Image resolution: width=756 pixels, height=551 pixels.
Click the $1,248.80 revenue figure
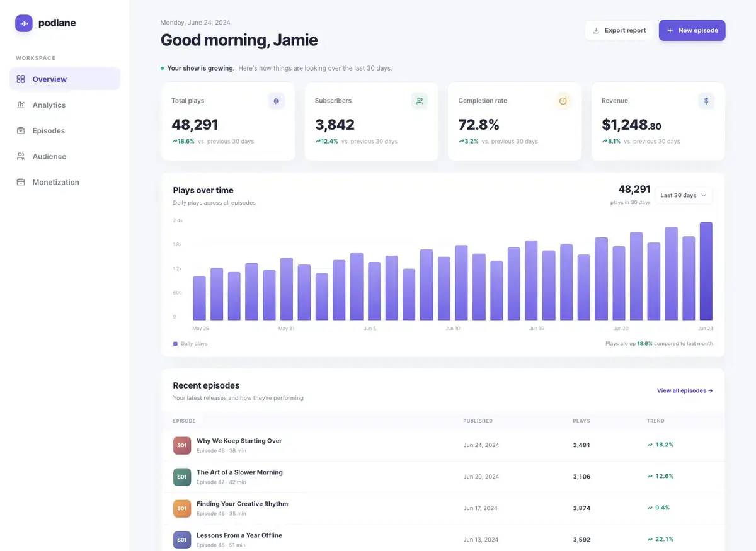(632, 125)
